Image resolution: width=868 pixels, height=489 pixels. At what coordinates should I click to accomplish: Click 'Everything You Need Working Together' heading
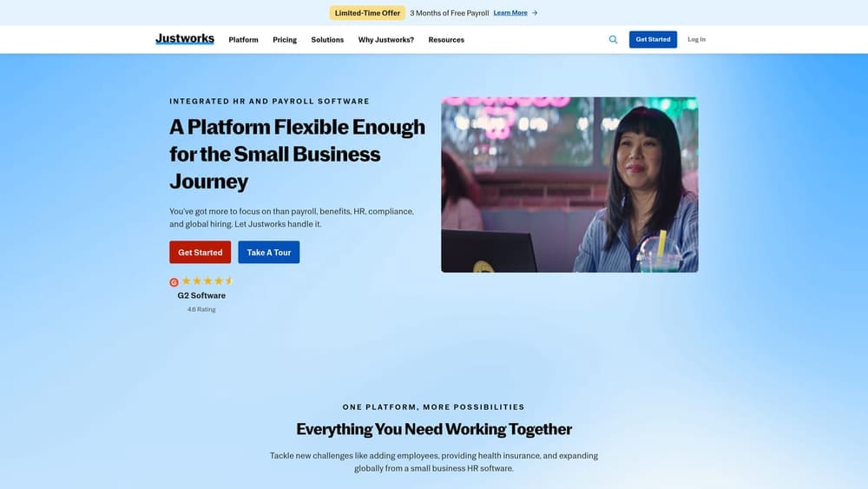coord(434,429)
